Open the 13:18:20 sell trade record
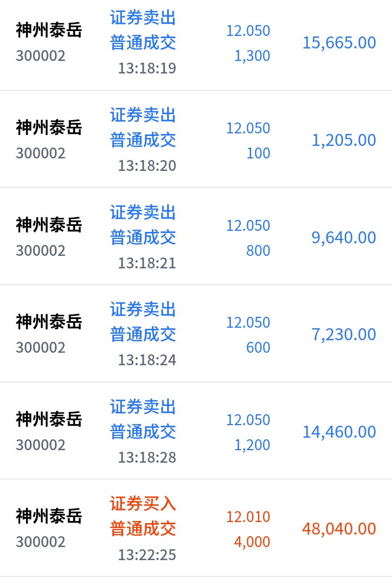392x583 pixels. 196,139
